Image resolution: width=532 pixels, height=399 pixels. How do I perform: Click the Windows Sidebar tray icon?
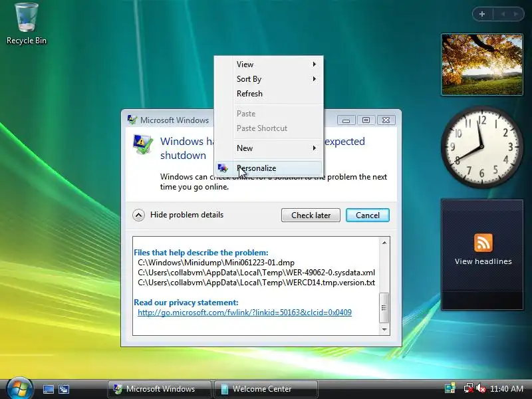(x=450, y=388)
